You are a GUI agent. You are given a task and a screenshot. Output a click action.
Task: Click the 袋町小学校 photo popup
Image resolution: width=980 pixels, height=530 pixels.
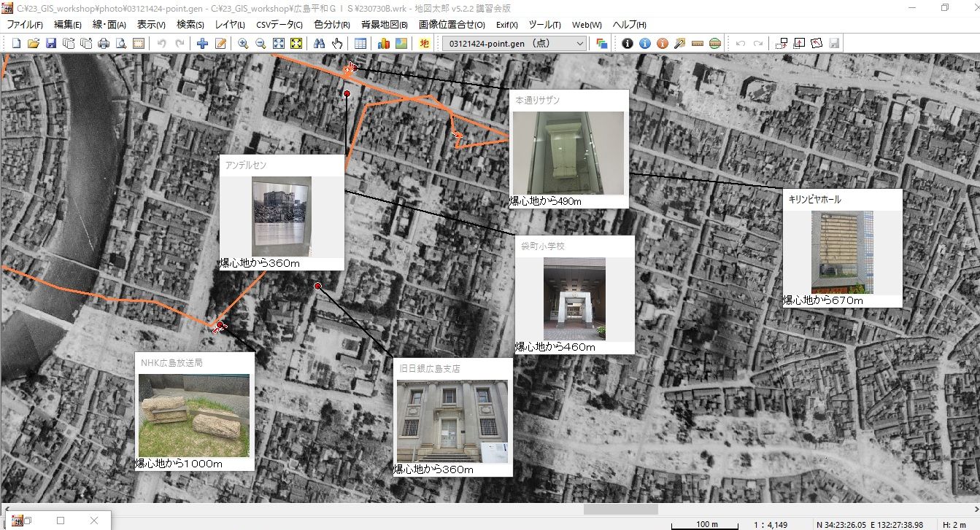pyautogui.click(x=574, y=298)
